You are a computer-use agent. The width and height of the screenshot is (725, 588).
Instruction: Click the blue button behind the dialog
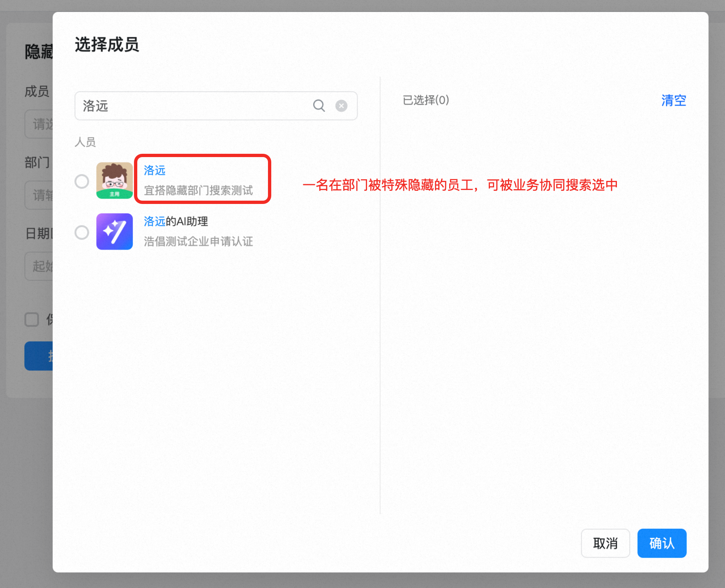click(x=39, y=356)
